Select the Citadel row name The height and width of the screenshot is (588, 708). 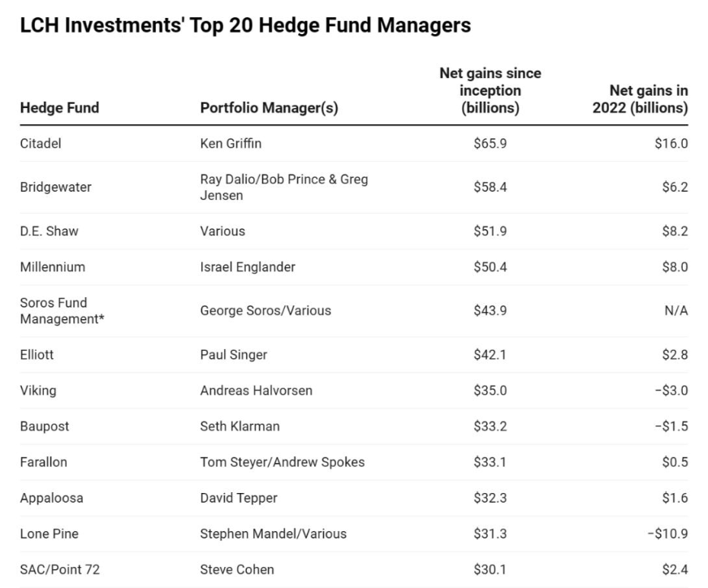pyautogui.click(x=41, y=144)
